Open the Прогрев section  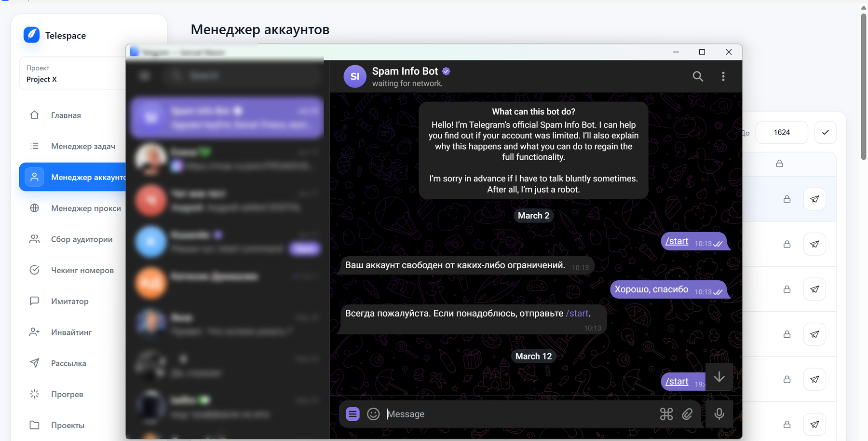(67, 394)
